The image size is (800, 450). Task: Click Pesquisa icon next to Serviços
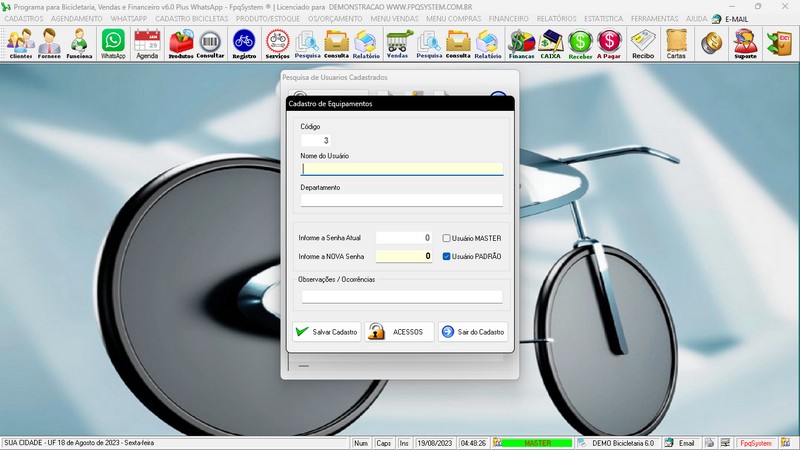(x=308, y=44)
